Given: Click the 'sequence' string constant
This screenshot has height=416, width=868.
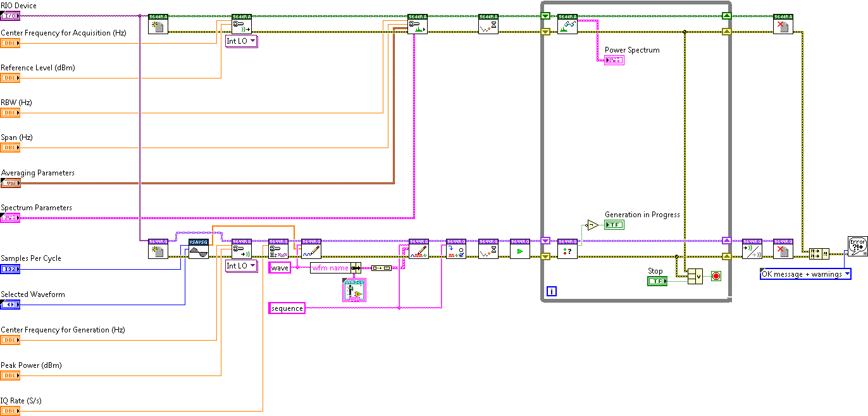Looking at the screenshot, I should point(287,308).
